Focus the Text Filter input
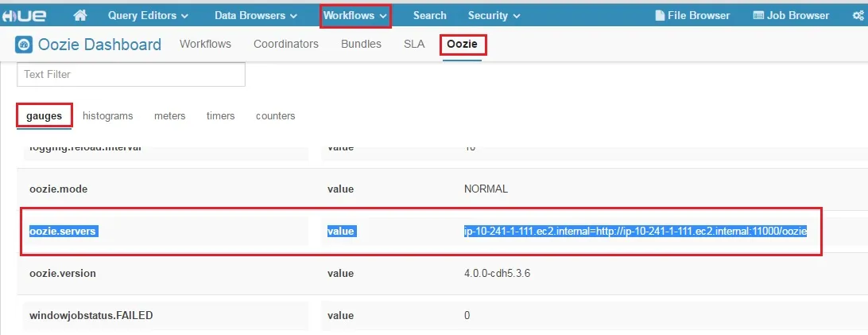The width and height of the screenshot is (868, 335). [x=131, y=74]
